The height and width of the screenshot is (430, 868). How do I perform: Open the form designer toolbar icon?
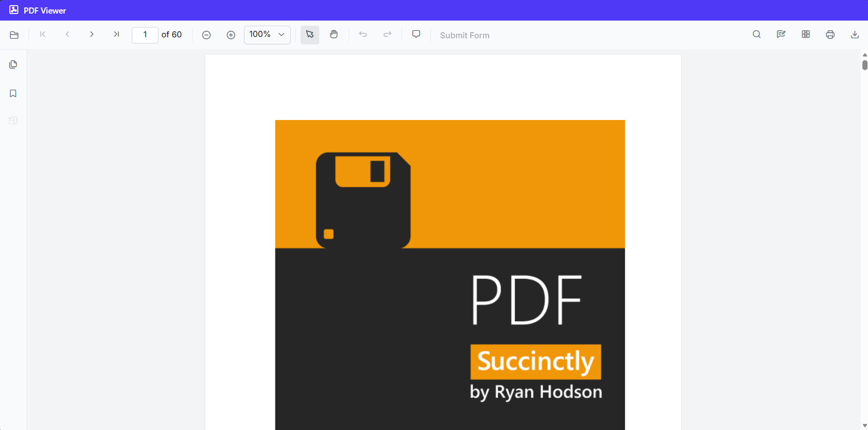806,35
